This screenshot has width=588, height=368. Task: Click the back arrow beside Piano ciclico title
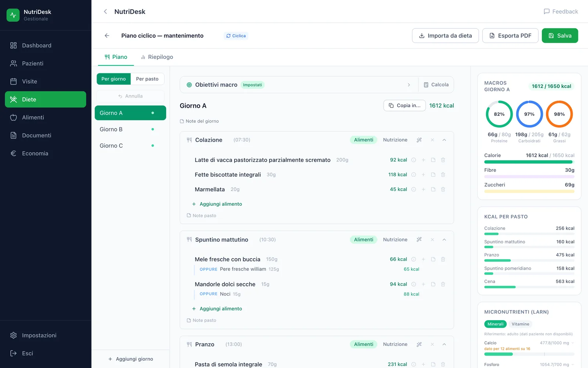107,36
